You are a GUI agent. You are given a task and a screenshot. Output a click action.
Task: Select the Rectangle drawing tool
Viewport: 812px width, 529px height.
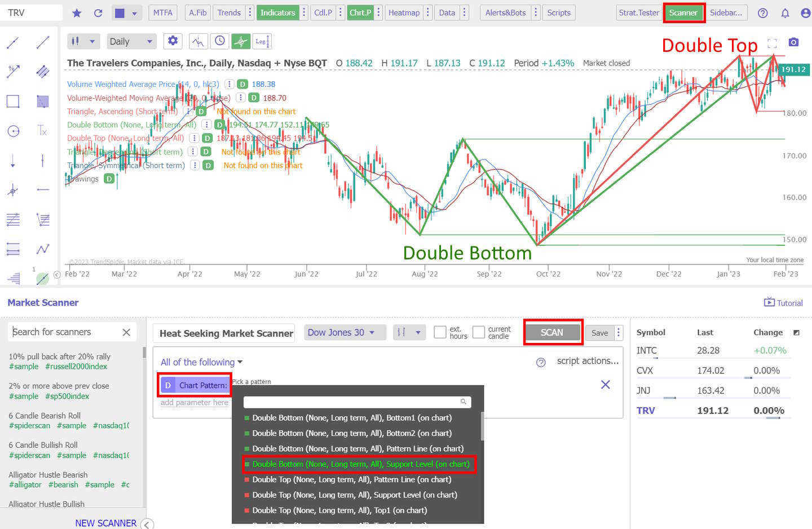(12, 101)
